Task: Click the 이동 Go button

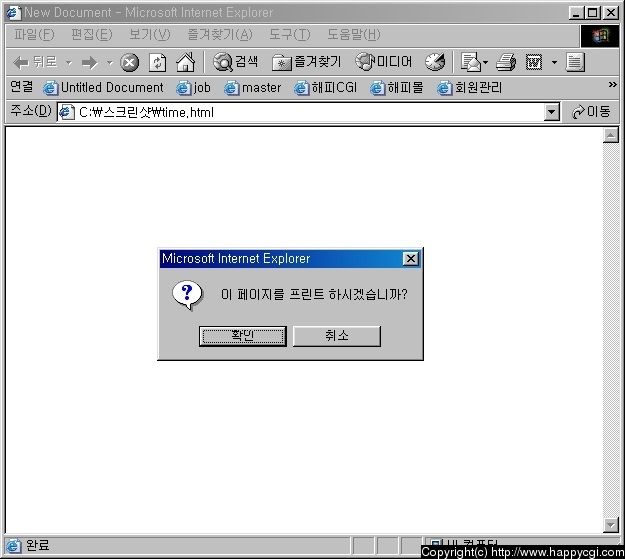Action: [591, 112]
